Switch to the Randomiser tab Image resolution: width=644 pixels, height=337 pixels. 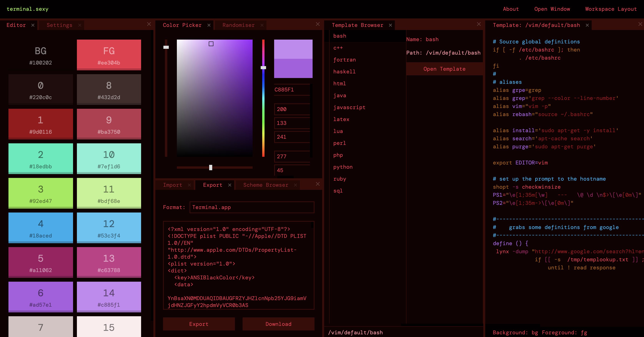click(x=238, y=25)
